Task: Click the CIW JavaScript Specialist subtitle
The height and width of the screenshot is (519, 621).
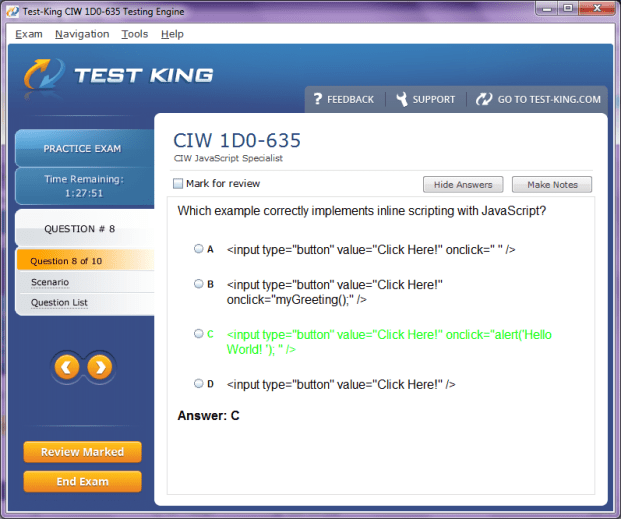Action: coord(228,158)
